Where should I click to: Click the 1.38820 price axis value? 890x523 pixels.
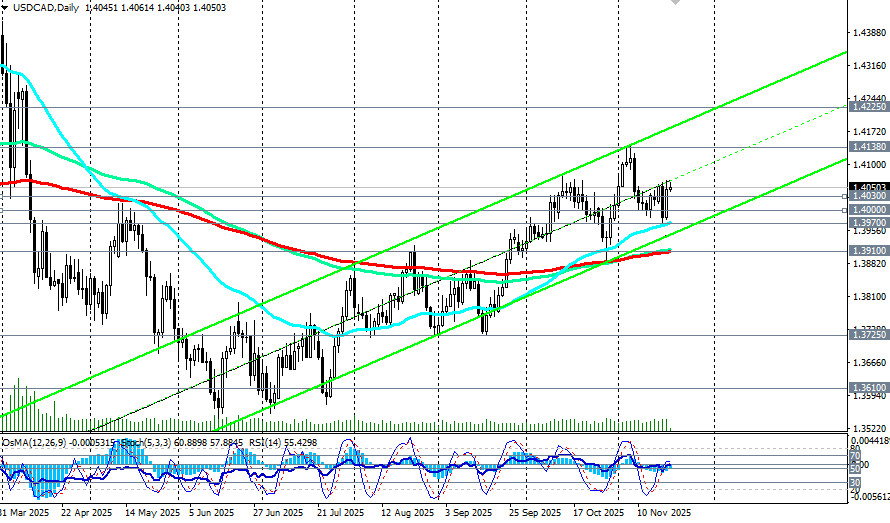coord(869,263)
